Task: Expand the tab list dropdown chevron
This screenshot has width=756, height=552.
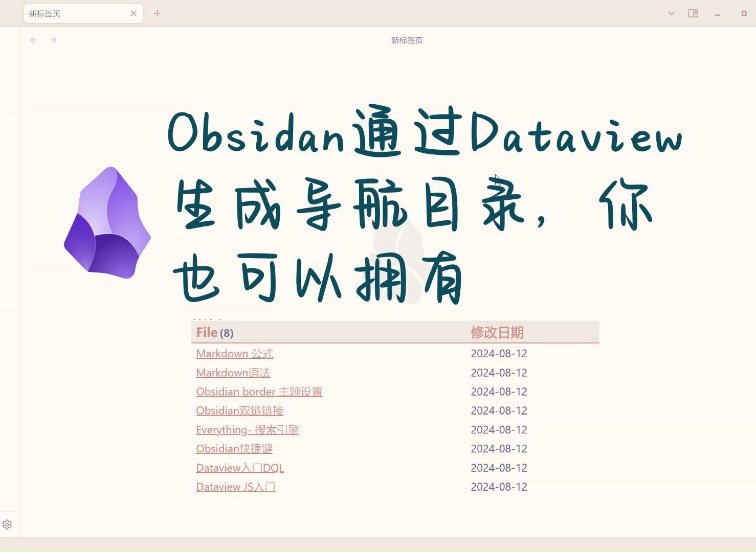Action: pyautogui.click(x=672, y=13)
